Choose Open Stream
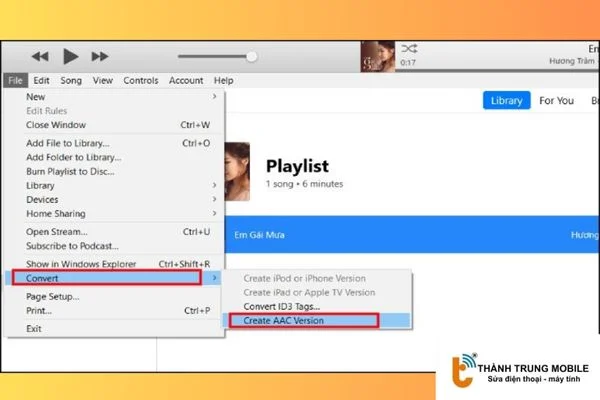Screen dimensions: 600x400 click(x=114, y=232)
